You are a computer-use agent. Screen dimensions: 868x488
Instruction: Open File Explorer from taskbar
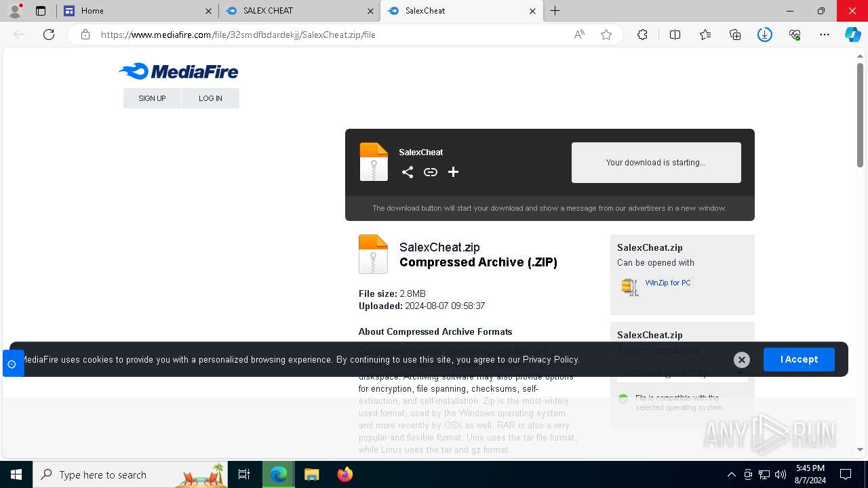coord(312,474)
